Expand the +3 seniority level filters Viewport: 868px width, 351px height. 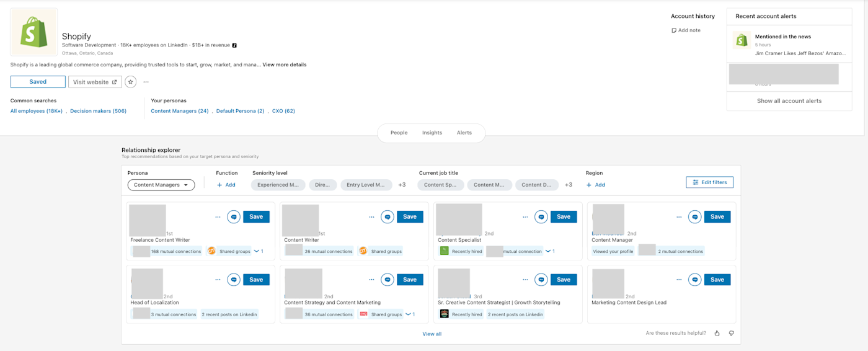point(402,185)
